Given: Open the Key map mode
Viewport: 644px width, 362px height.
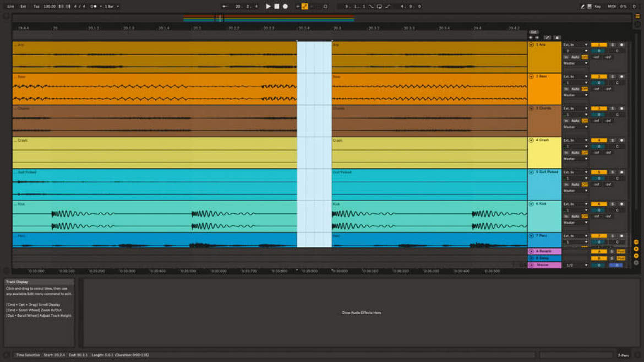Looking at the screenshot, I should [x=598, y=6].
